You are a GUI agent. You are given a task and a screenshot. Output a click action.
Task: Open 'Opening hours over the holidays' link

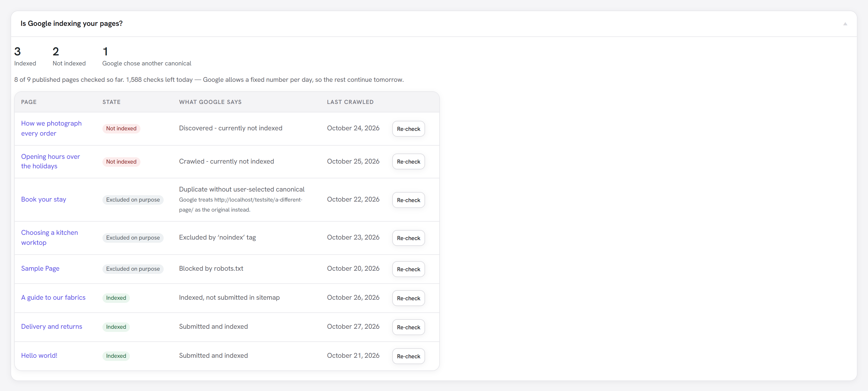[50, 161]
